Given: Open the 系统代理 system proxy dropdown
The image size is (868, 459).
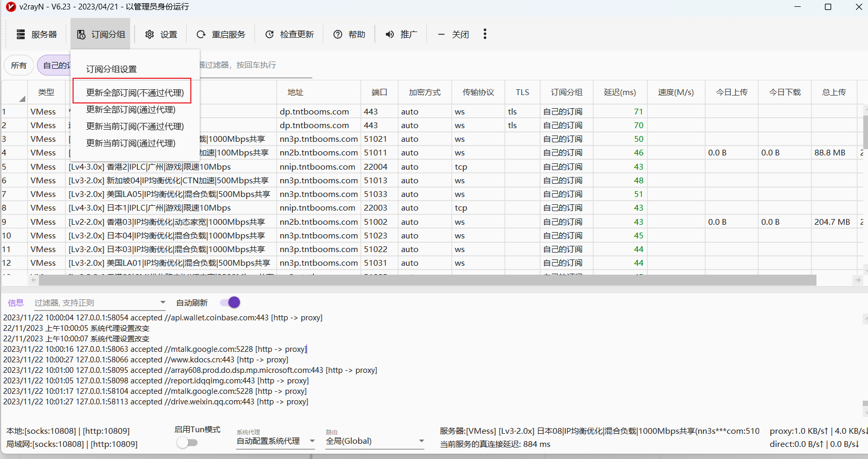Looking at the screenshot, I should click(x=275, y=441).
